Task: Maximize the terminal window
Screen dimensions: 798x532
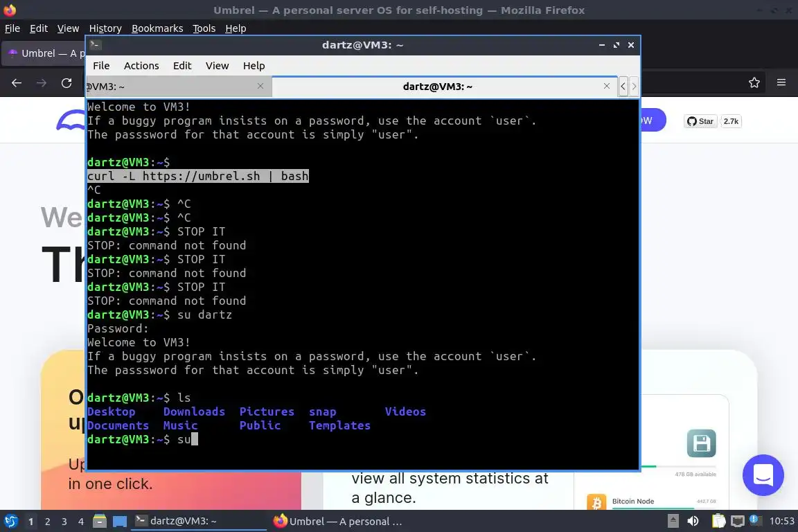Action: click(x=617, y=45)
